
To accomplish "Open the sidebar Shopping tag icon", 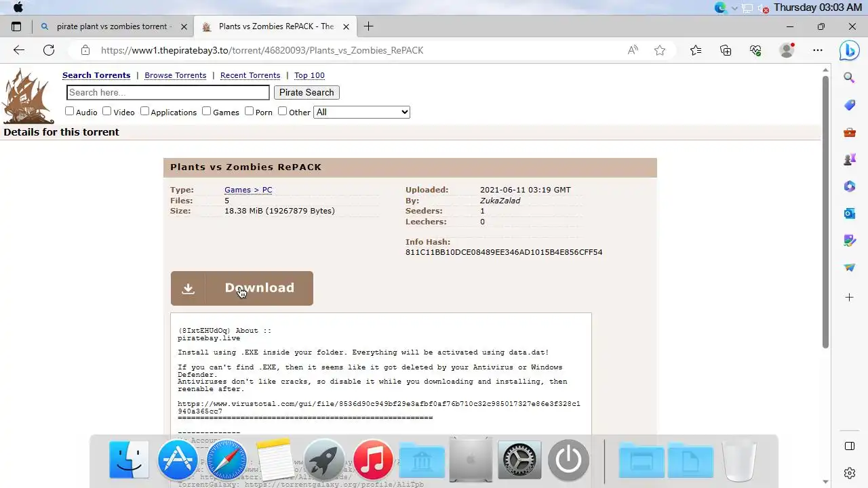I will 849,105.
